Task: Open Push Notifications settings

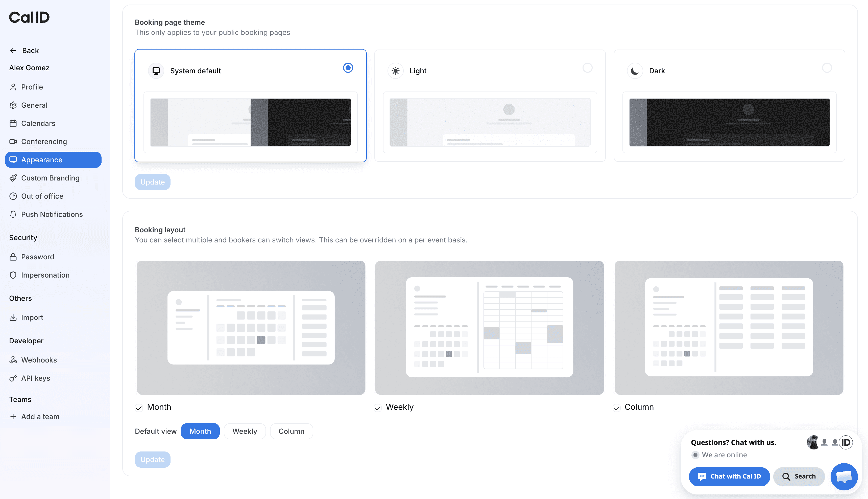Action: (x=53, y=214)
